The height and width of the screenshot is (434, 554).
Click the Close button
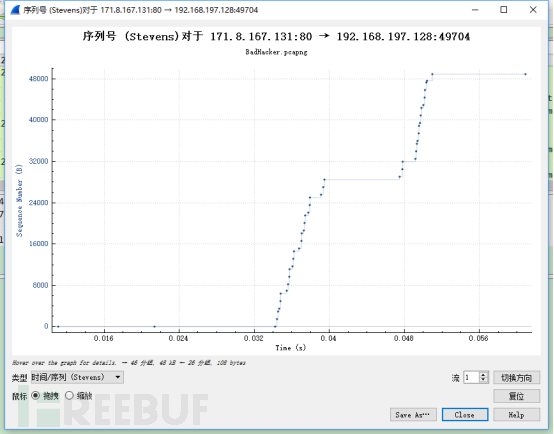pos(465,415)
